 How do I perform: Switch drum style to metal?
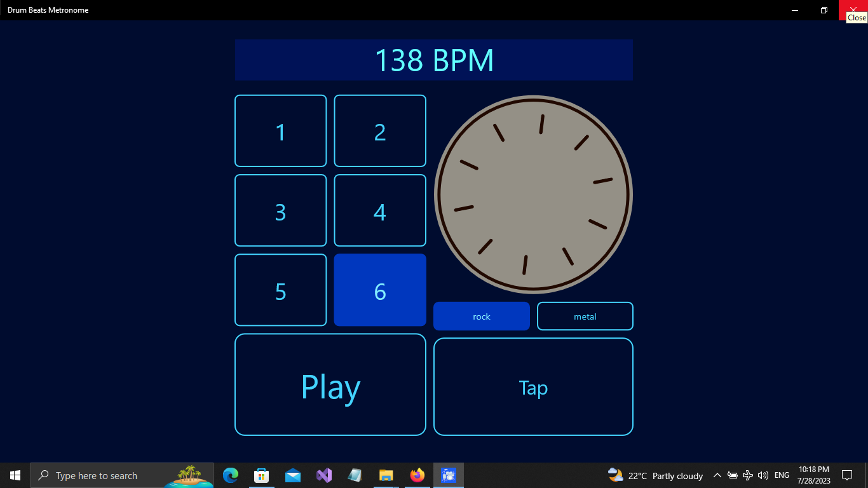(585, 316)
